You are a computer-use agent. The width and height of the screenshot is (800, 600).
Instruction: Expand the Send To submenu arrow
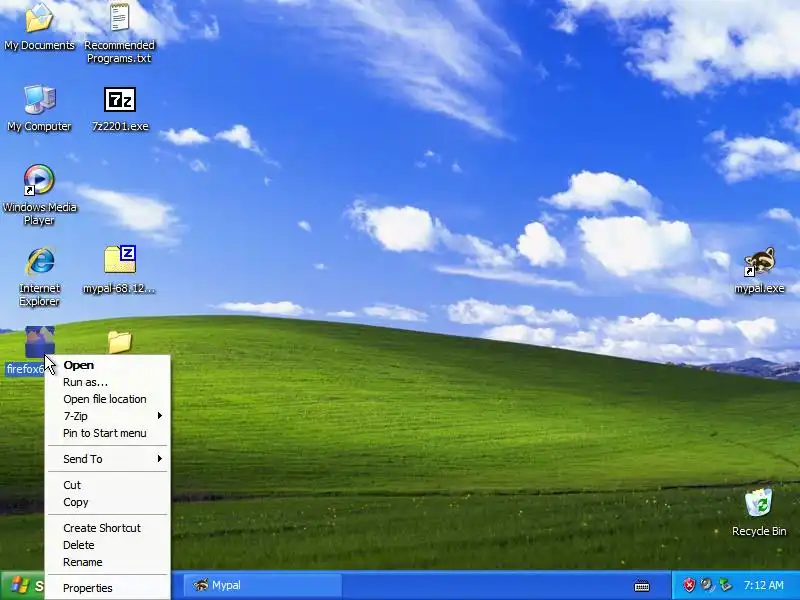160,459
